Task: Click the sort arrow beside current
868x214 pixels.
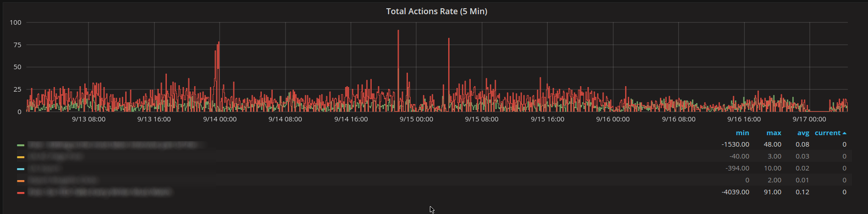Action: point(845,133)
